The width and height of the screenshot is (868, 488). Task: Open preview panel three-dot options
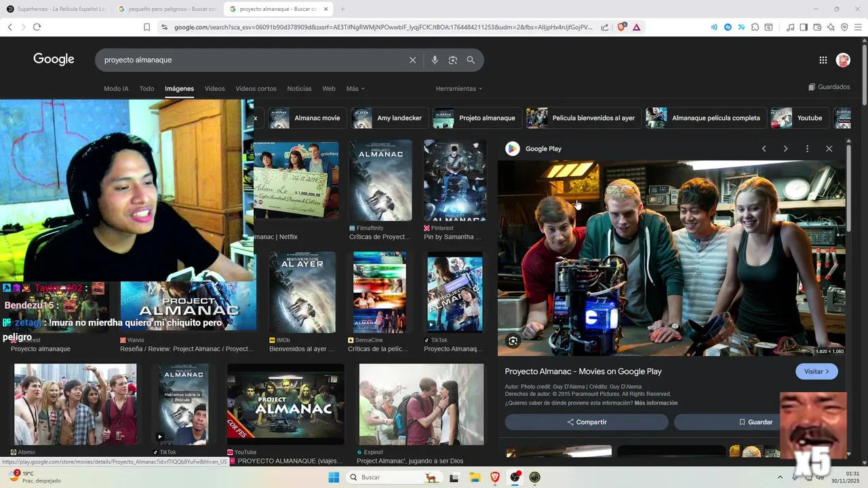(807, 148)
